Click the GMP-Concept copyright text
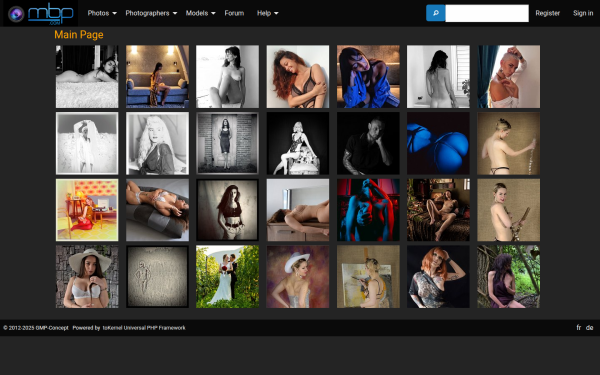 click(x=36, y=328)
